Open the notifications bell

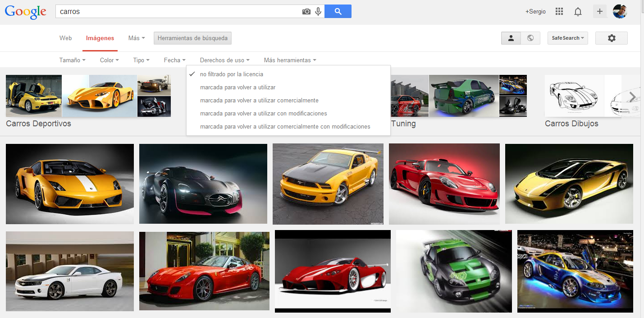click(578, 12)
